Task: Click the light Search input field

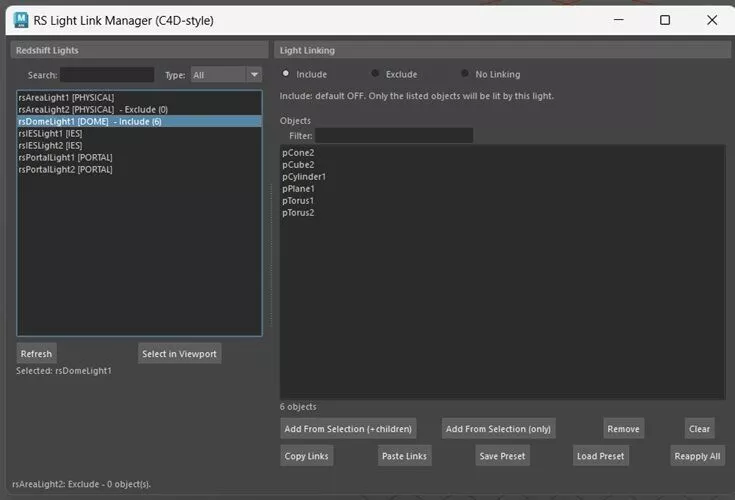Action: 107,75
